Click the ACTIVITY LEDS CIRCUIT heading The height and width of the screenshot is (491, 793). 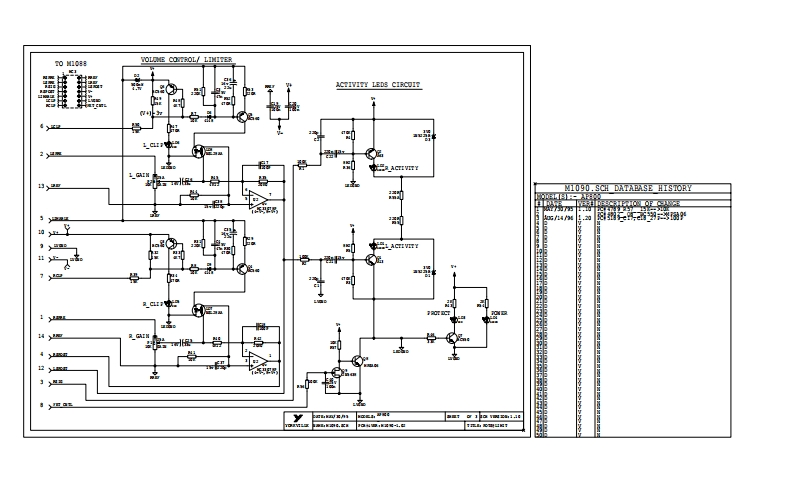378,86
